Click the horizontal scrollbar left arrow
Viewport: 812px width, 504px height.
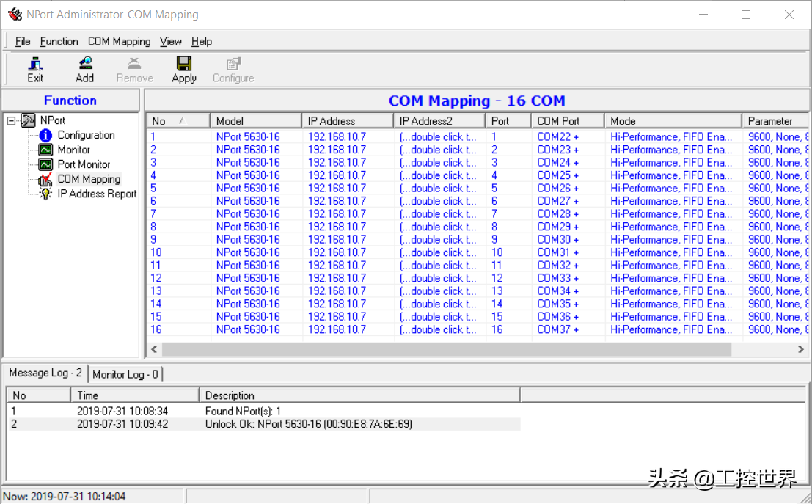(154, 350)
